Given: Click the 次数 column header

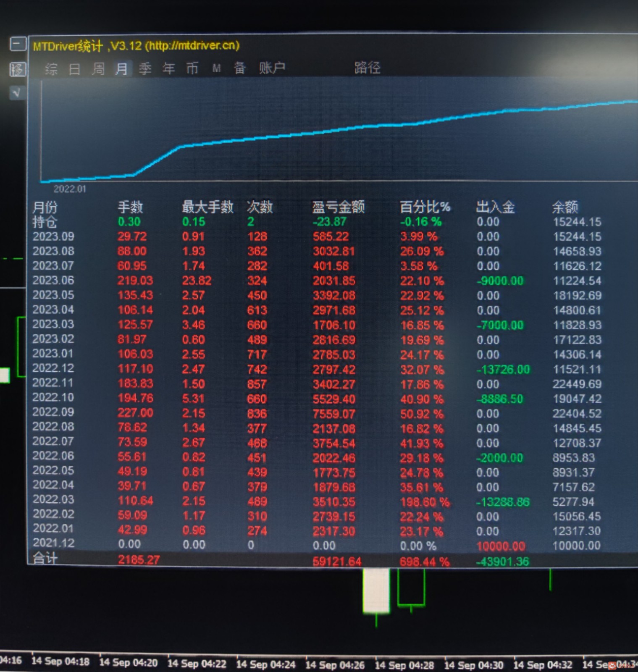Looking at the screenshot, I should [x=260, y=207].
